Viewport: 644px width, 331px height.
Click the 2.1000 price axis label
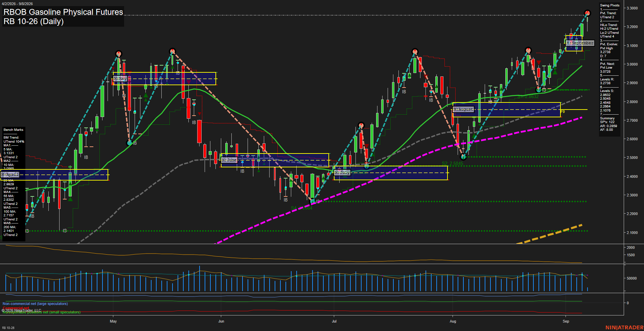pyautogui.click(x=632, y=233)
